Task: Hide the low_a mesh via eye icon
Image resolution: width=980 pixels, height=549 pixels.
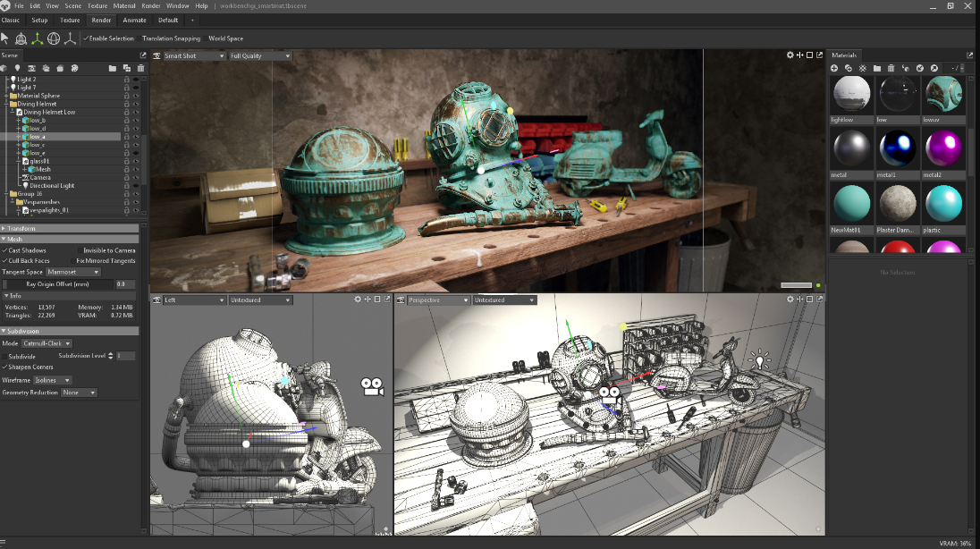Action: click(136, 136)
